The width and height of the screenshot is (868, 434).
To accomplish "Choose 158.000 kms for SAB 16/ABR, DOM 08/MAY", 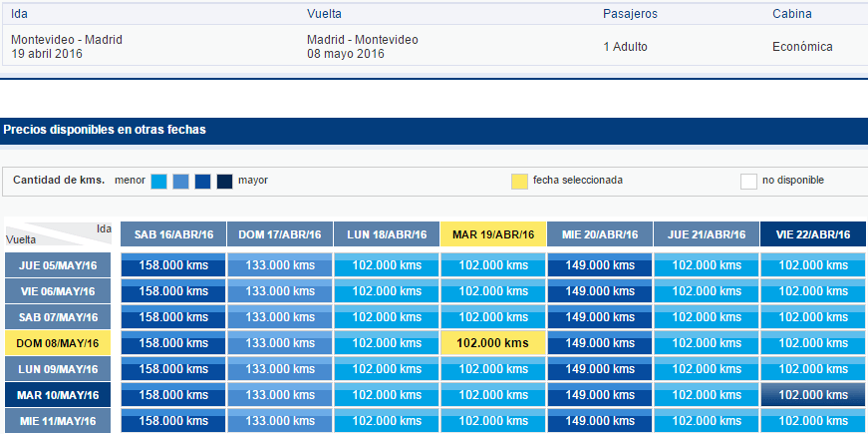I will tap(173, 343).
